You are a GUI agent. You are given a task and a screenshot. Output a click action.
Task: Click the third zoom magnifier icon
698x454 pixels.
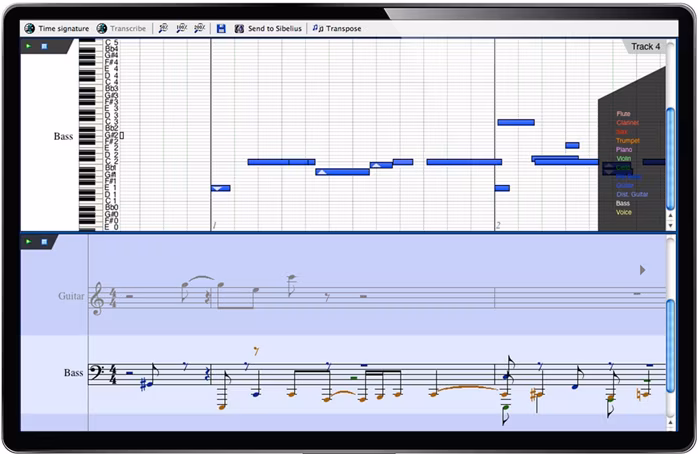[199, 28]
